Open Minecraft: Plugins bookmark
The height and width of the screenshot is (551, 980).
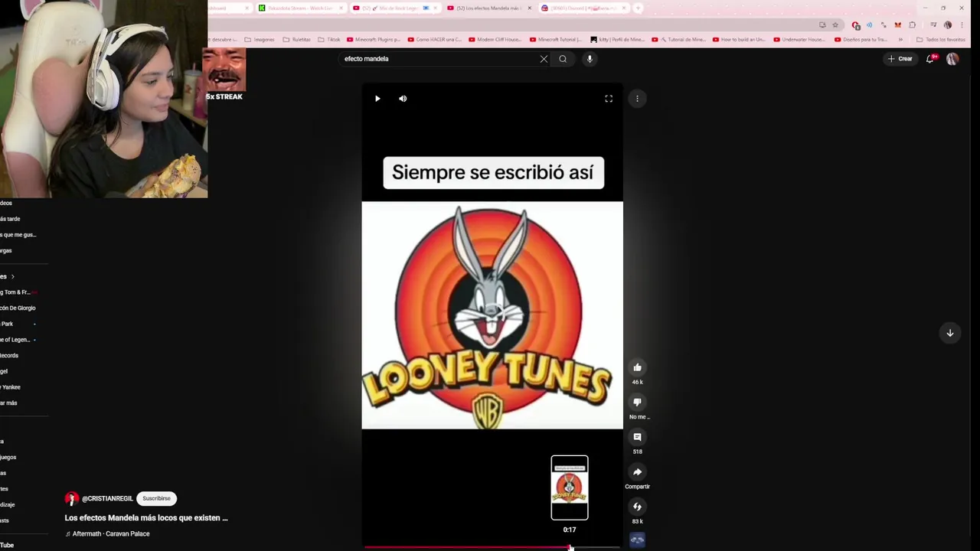coord(375,40)
